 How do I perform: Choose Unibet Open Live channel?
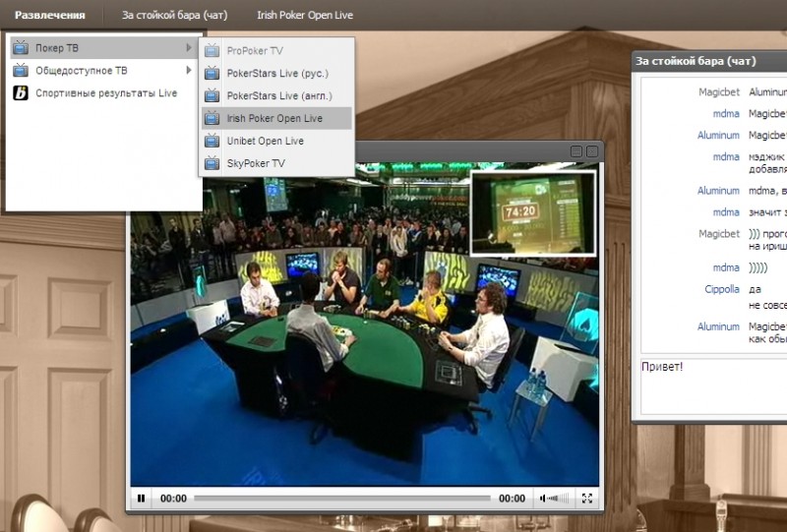(276, 141)
